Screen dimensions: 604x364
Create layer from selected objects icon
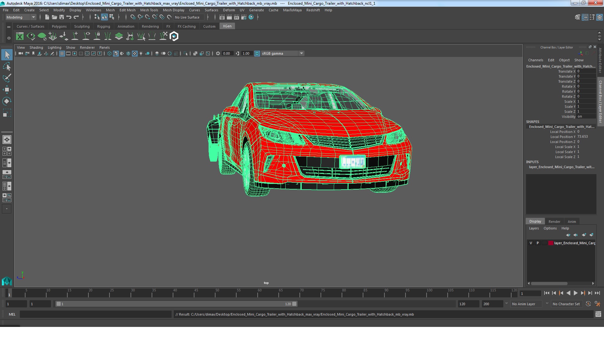591,235
